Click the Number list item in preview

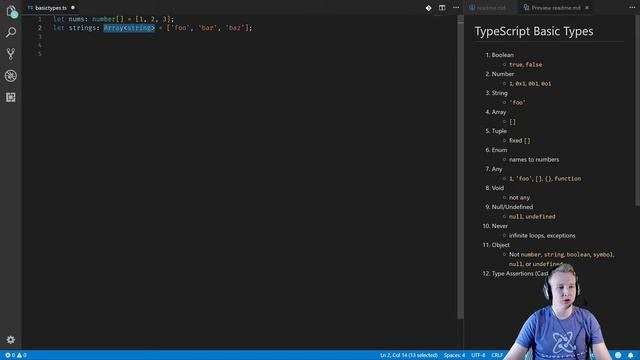502,74
